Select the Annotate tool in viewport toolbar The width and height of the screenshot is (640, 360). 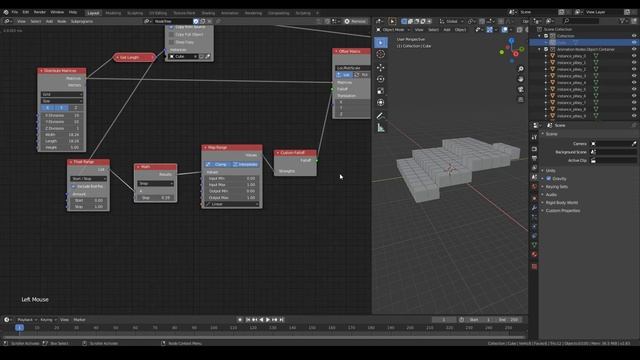coord(380,116)
